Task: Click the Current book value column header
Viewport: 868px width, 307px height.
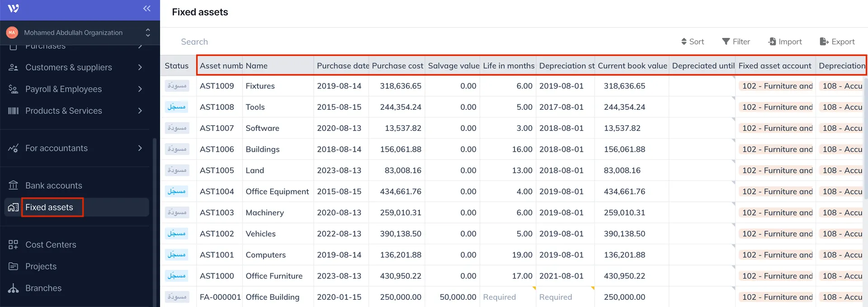Action: pos(632,65)
